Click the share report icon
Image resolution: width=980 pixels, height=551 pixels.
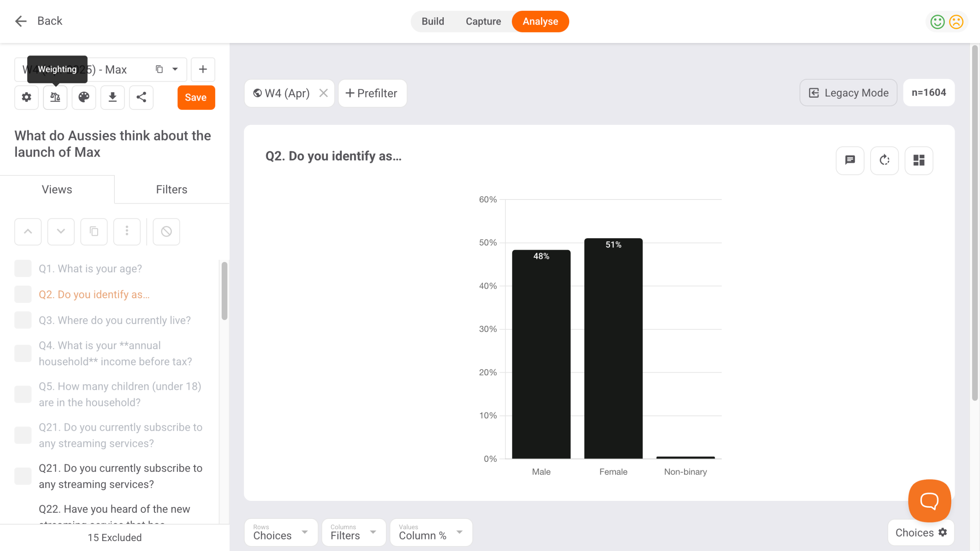click(x=141, y=97)
